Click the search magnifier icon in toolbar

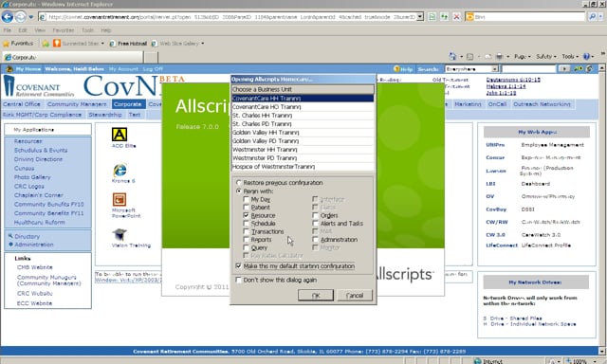tap(592, 17)
